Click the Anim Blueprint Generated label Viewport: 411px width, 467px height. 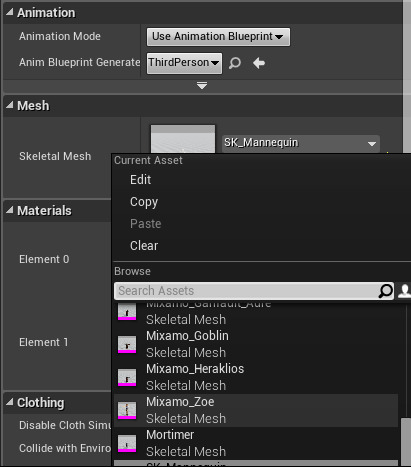(x=79, y=62)
